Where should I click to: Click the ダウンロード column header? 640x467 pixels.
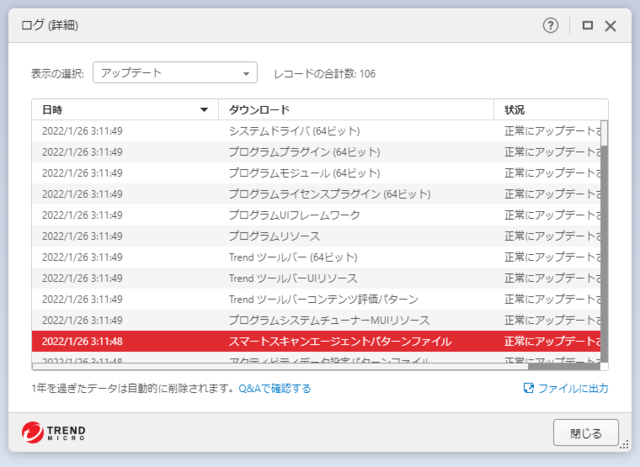356,109
